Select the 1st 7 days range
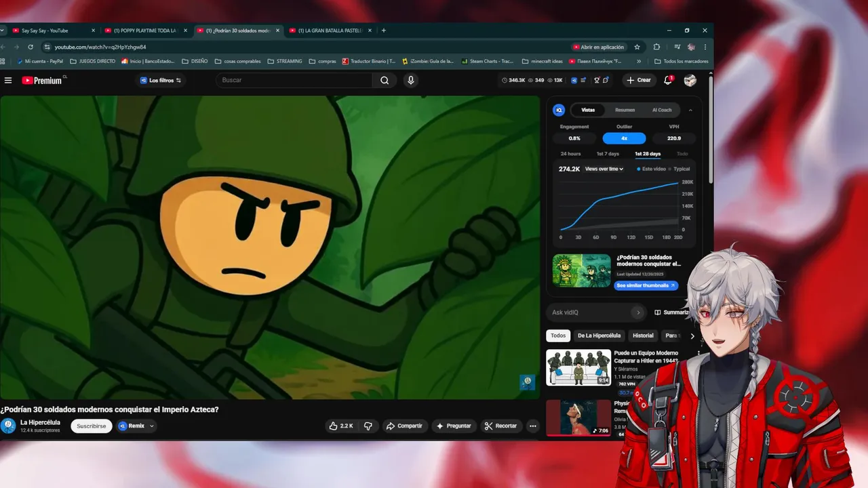Image resolution: width=868 pixels, height=488 pixels. (608, 154)
